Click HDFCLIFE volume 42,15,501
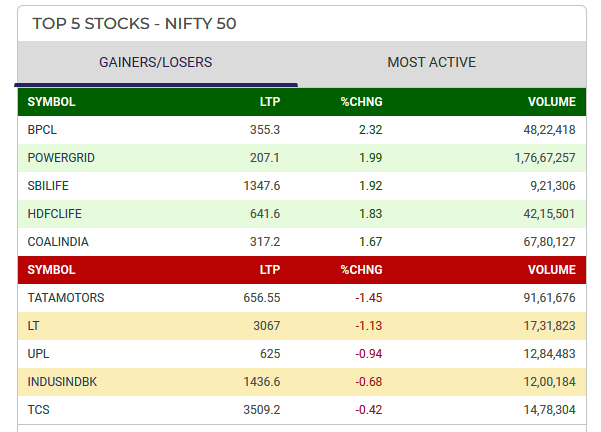601x432 pixels. (x=549, y=214)
